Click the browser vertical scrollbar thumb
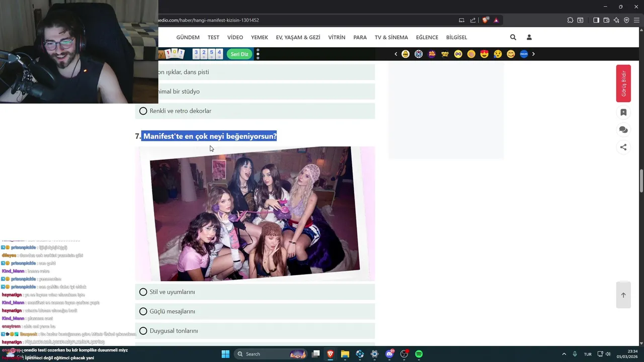Viewport: 644px width, 362px height. [641, 181]
